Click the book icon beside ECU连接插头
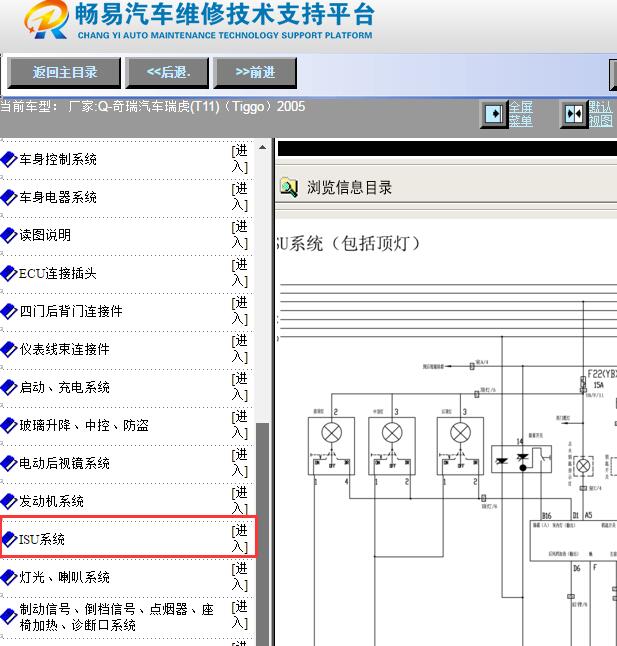617x646 pixels. pyautogui.click(x=9, y=274)
